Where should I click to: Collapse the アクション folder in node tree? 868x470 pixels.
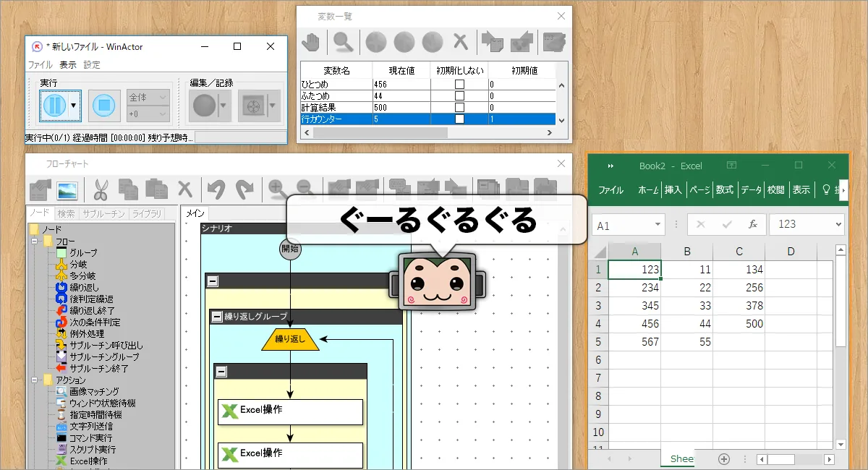[34, 380]
